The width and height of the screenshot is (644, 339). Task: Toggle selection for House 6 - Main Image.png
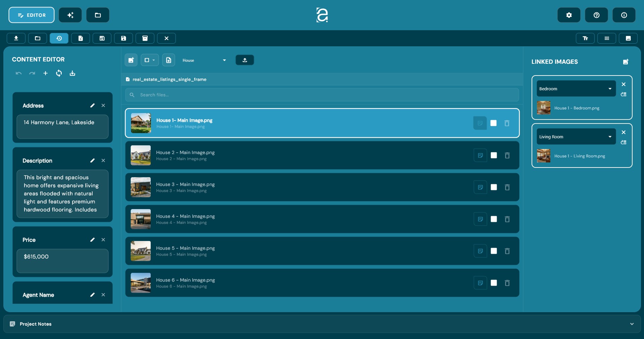(x=493, y=283)
